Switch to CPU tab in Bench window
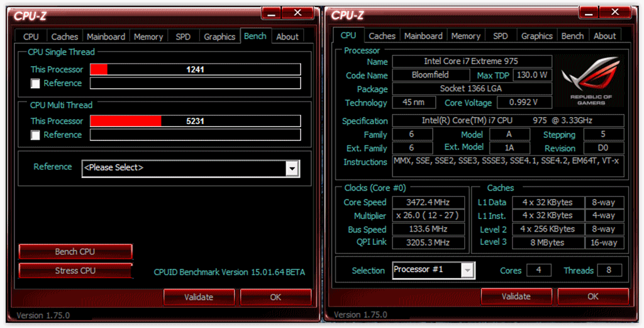Image resolution: width=644 pixels, height=328 pixels. [31, 37]
